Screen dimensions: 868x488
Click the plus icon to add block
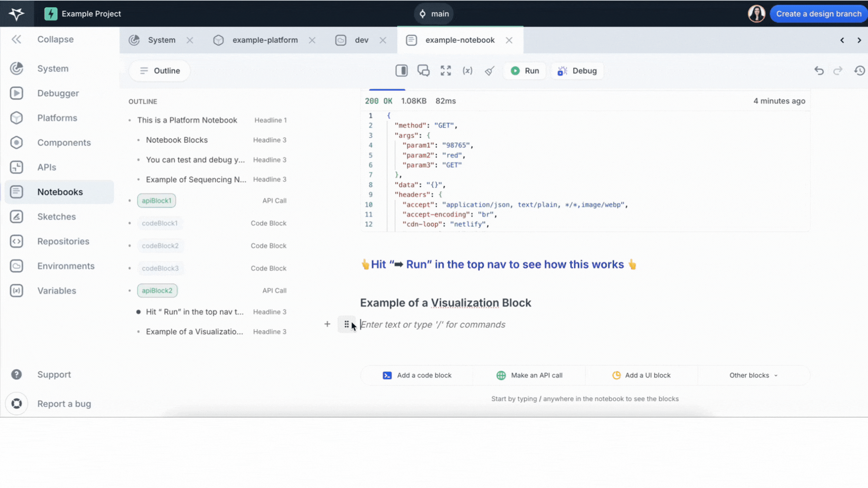(327, 324)
